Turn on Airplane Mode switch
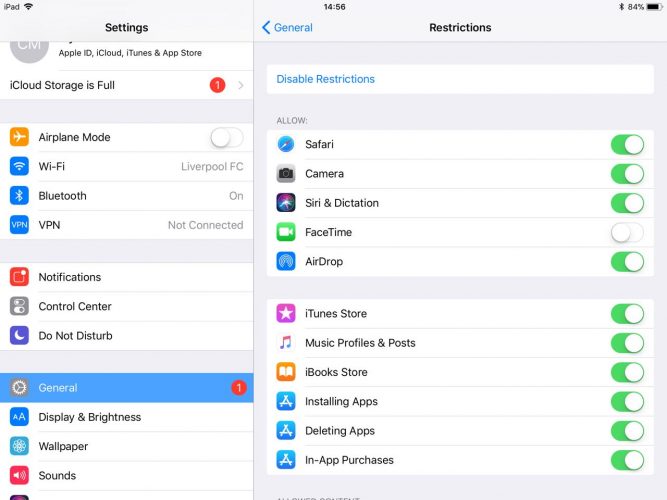The width and height of the screenshot is (667, 500). 227,137
